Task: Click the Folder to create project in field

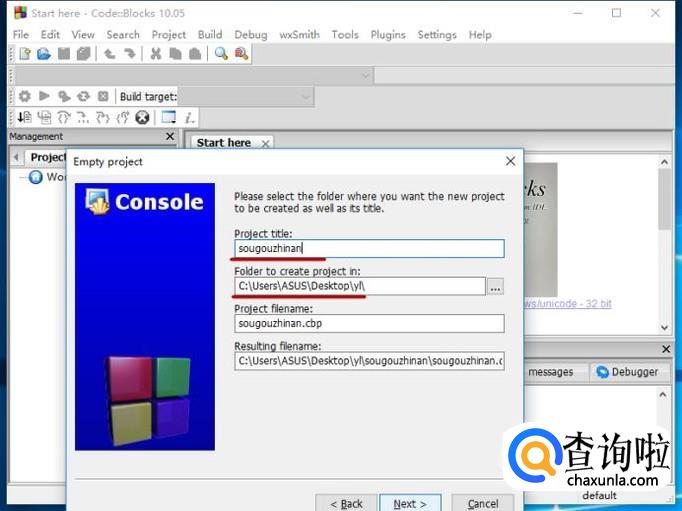Action: (360, 286)
